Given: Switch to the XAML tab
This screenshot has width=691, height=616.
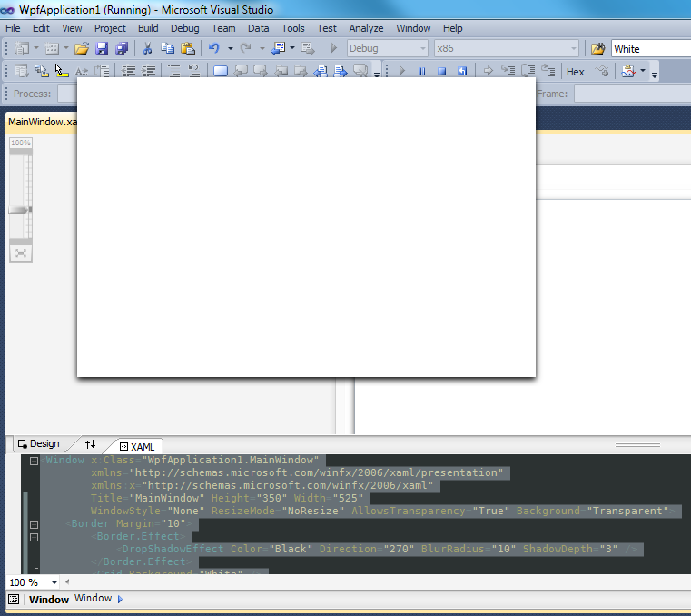Looking at the screenshot, I should [137, 447].
